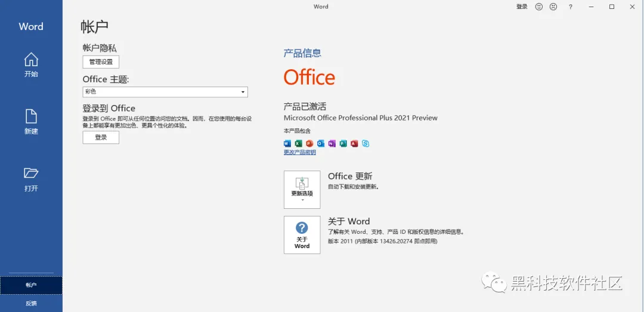Click the 产品已激活 text
Image resolution: width=644 pixels, height=312 pixels.
click(x=305, y=106)
